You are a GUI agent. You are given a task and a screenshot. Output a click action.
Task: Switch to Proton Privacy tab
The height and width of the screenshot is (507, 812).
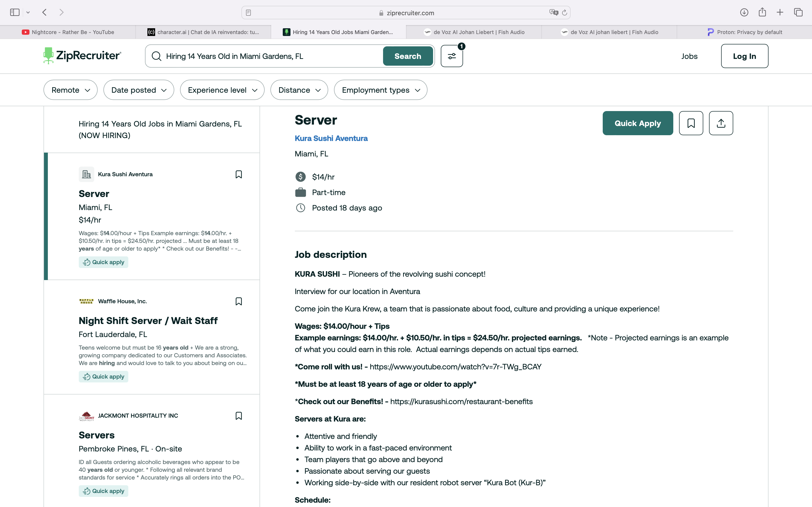click(x=744, y=32)
